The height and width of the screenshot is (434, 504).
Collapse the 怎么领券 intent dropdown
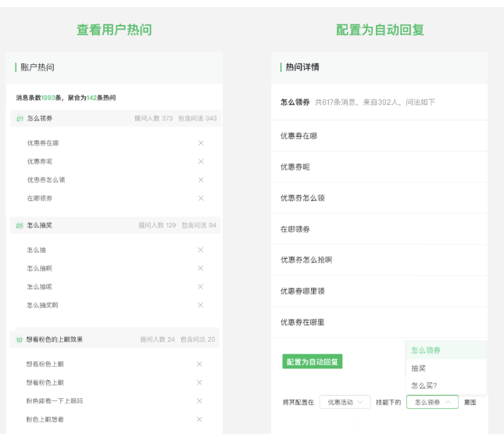pos(432,402)
